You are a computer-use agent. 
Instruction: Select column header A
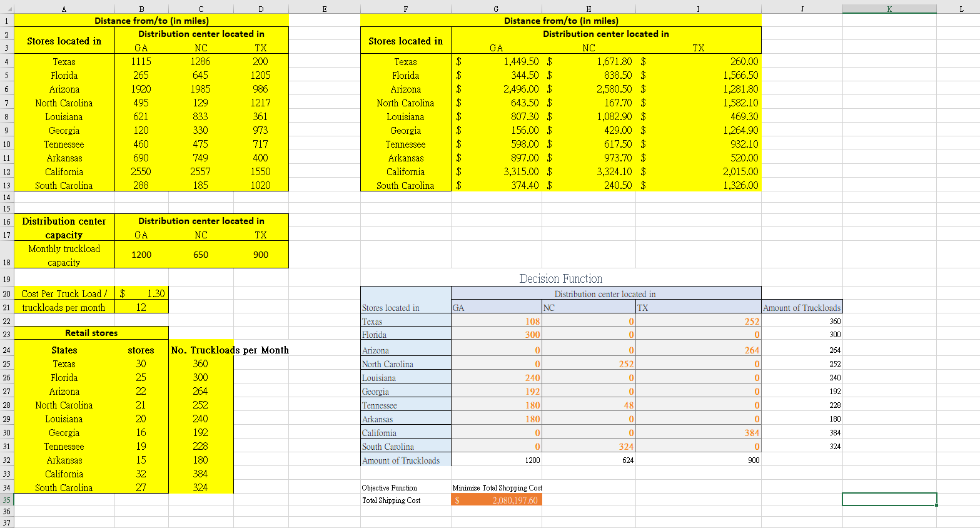pyautogui.click(x=64, y=9)
